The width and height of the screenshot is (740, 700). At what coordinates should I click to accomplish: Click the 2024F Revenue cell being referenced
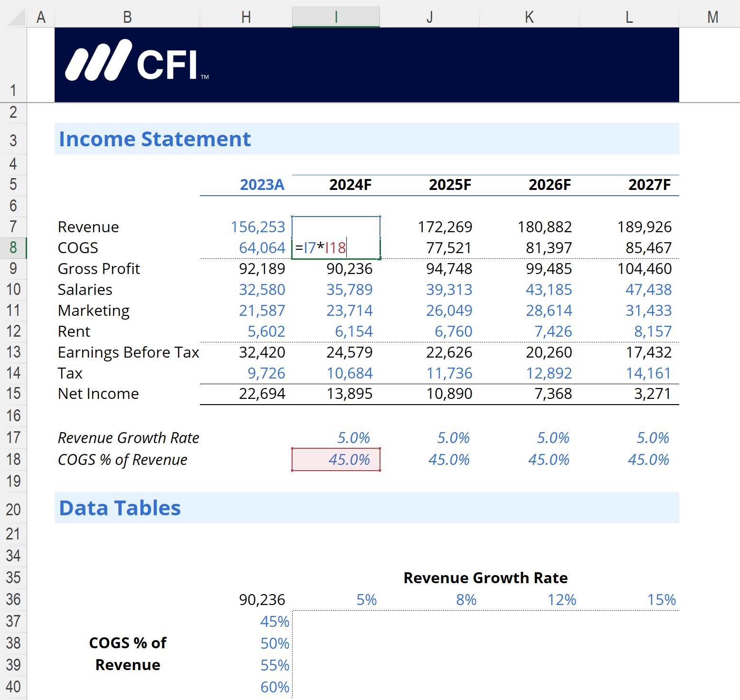click(x=336, y=227)
